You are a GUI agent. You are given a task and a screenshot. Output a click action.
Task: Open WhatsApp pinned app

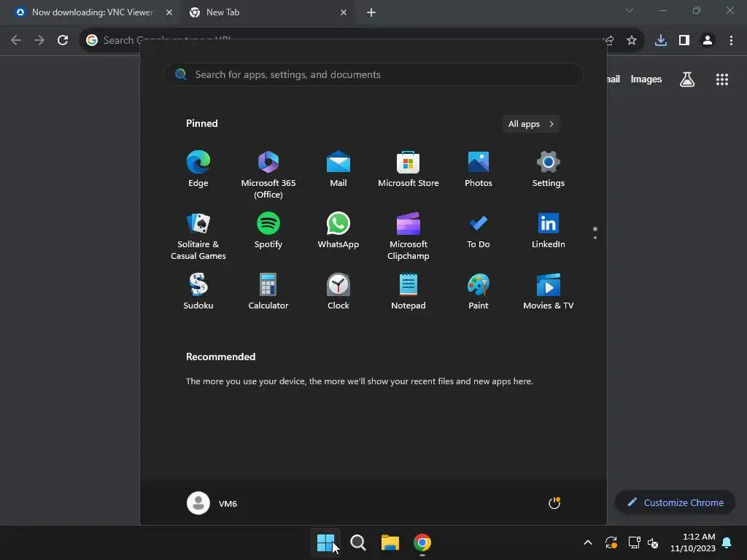tap(338, 231)
